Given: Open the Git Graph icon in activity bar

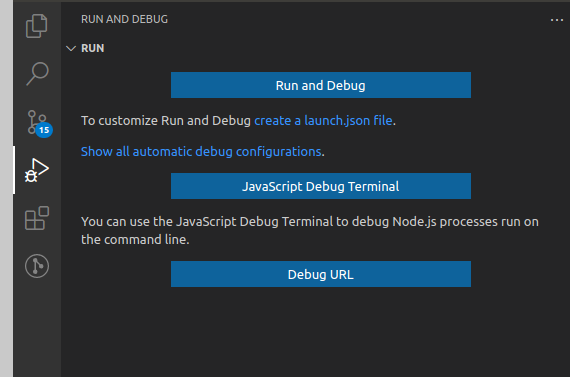Looking at the screenshot, I should coord(37,266).
